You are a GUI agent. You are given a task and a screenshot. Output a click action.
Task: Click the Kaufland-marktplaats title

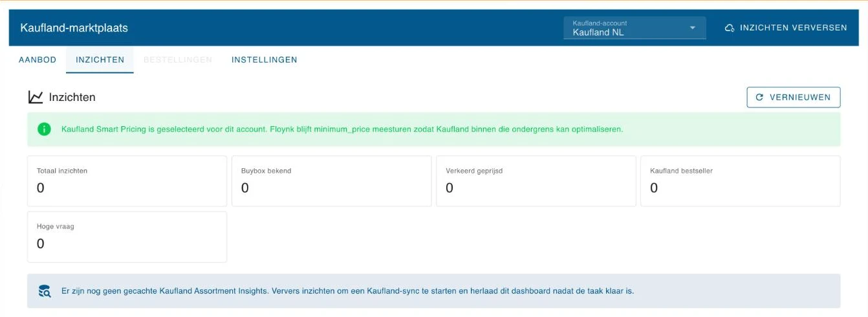coord(74,28)
